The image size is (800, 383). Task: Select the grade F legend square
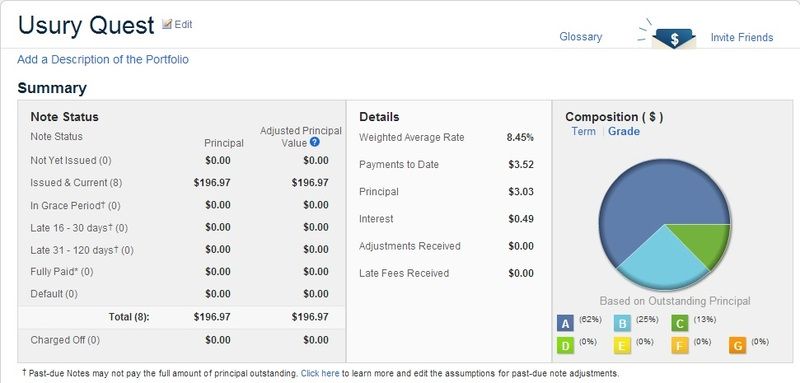[x=680, y=346]
